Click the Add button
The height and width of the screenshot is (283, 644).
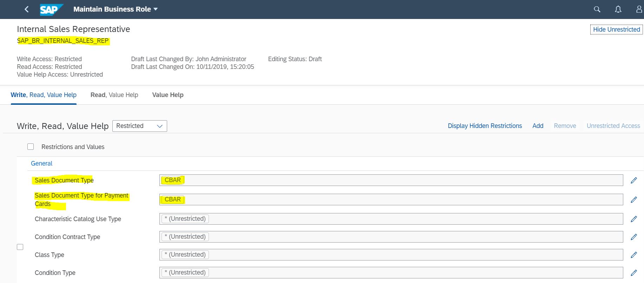coord(538,126)
